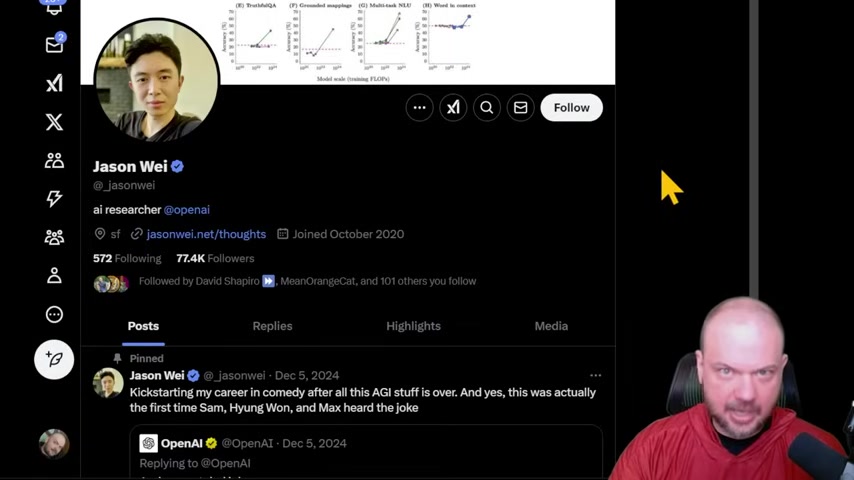Screen dimensions: 854x480
Task: Open the Profile person icon in sidebar
Action: pos(54,276)
